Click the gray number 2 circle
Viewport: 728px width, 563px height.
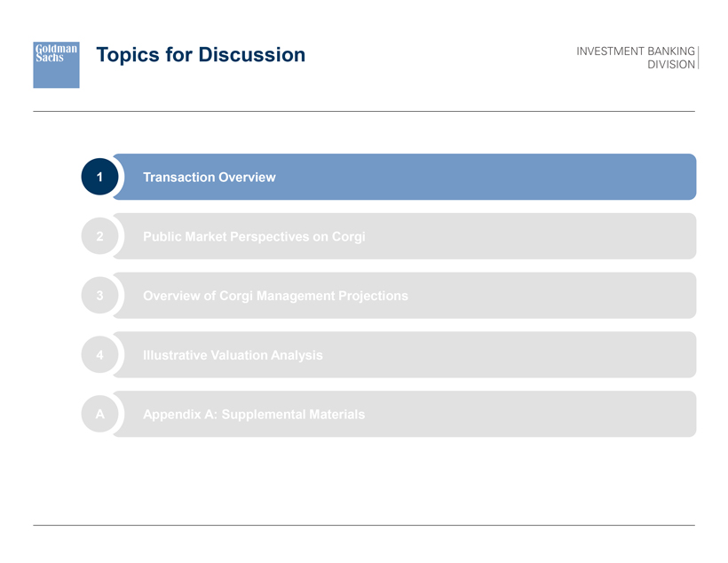(x=100, y=236)
